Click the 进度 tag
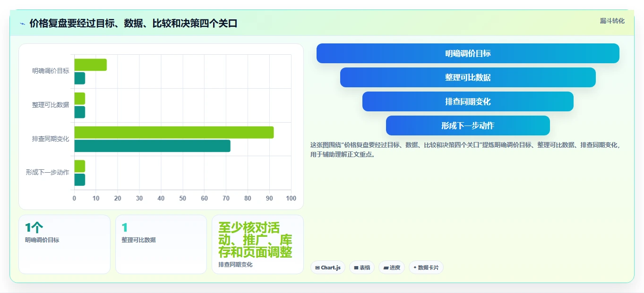This screenshot has height=293, width=644. (x=392, y=268)
